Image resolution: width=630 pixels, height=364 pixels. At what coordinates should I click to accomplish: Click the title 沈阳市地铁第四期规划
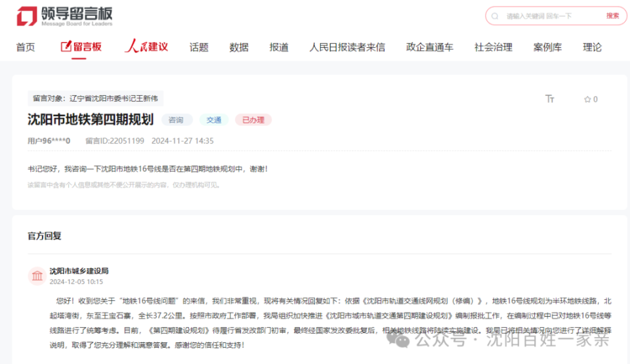[x=91, y=119]
